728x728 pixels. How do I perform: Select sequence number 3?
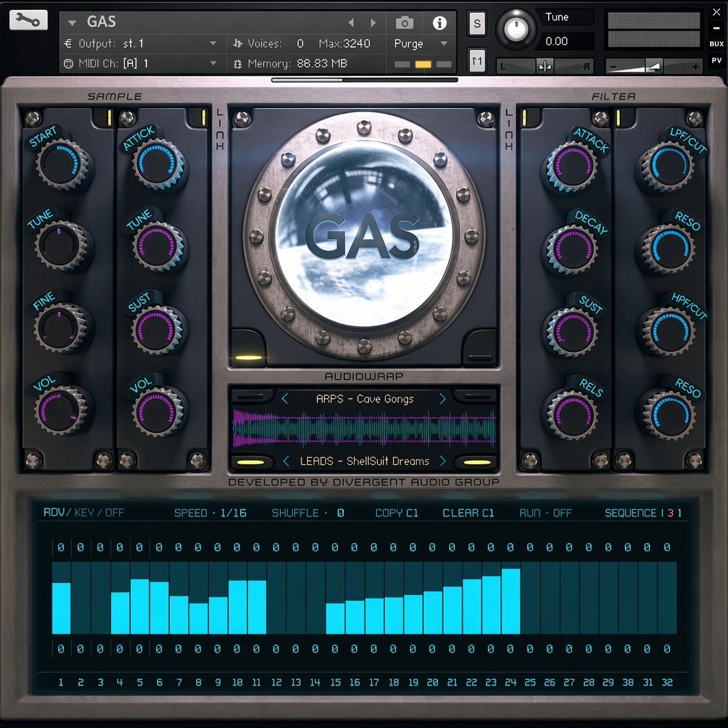[670, 513]
